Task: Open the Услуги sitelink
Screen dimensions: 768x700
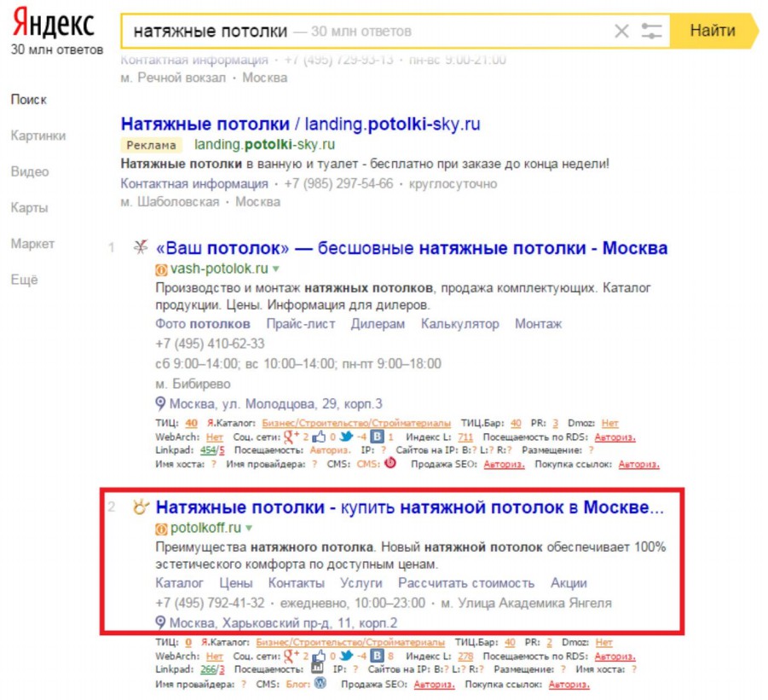Action: click(361, 583)
